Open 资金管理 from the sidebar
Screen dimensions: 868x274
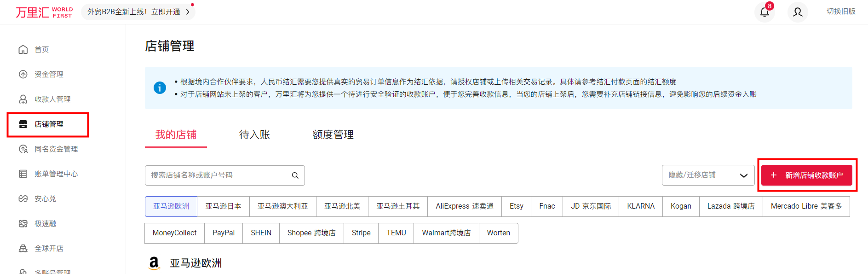(49, 74)
